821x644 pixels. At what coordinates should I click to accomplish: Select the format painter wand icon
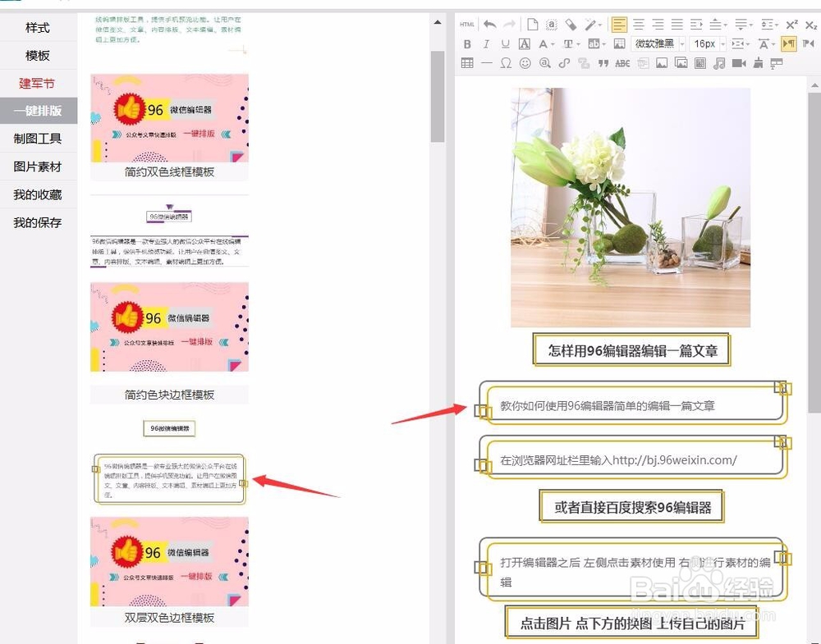589,24
